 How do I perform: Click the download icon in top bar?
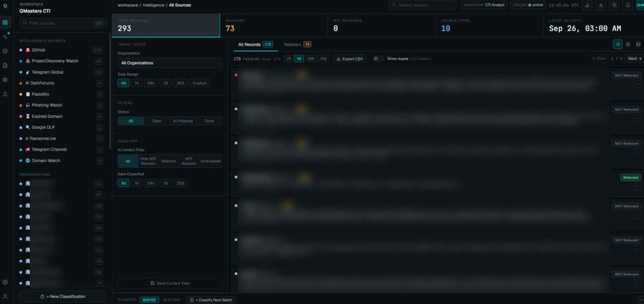pyautogui.click(x=601, y=5)
